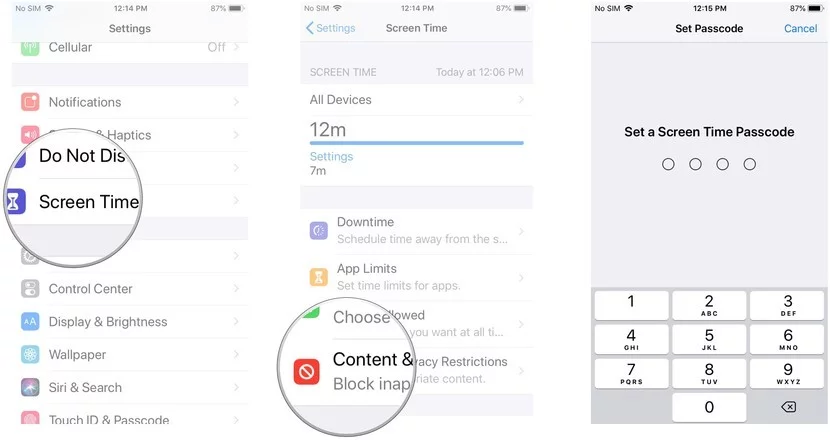Select the Display & Brightness icon

pos(30,321)
